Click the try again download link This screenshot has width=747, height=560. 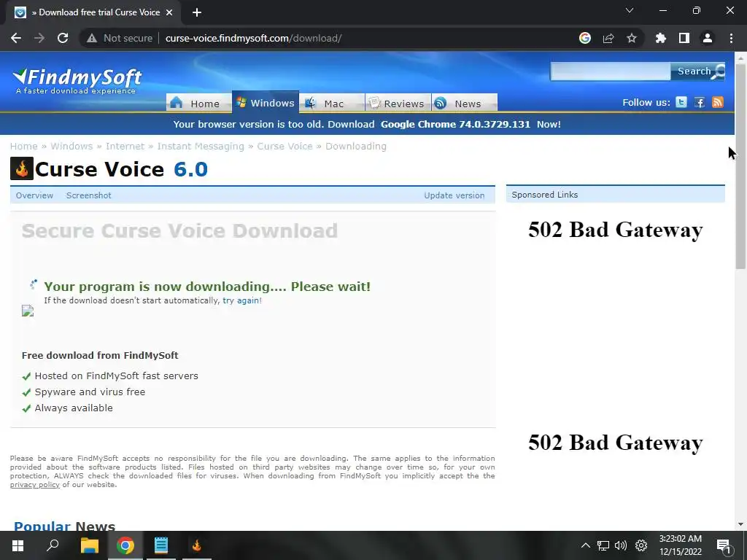[x=241, y=300]
